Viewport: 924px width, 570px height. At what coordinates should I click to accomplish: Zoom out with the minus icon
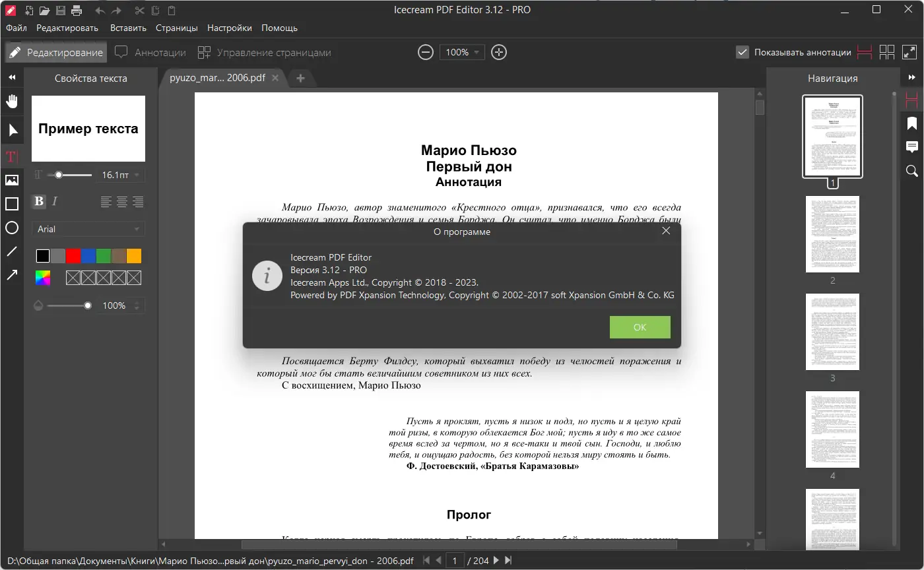426,52
